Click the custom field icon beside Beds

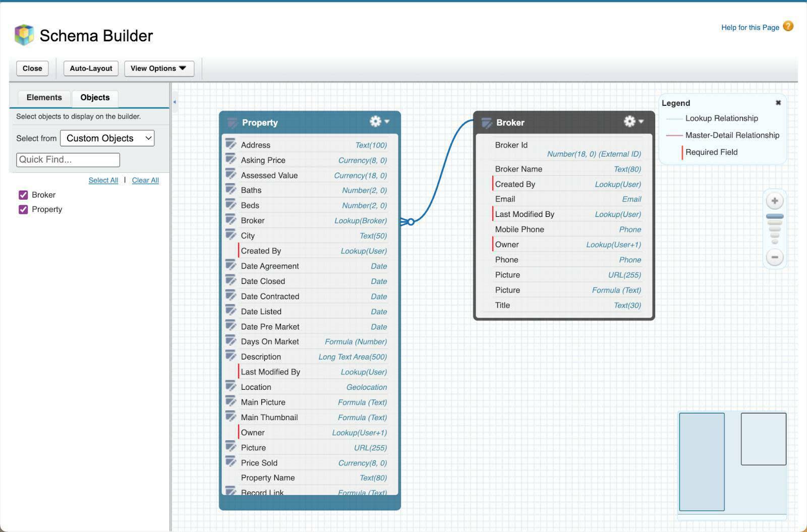point(231,205)
